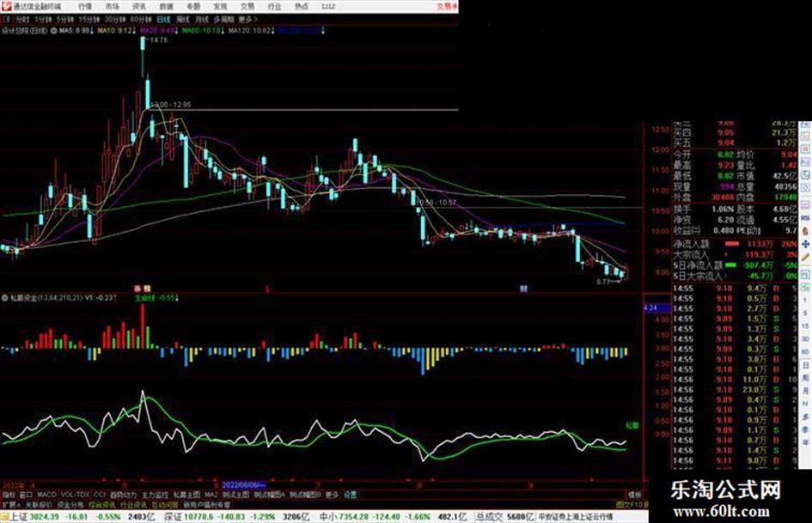
Task: Open the 互动问答 tab
Action: 165,504
